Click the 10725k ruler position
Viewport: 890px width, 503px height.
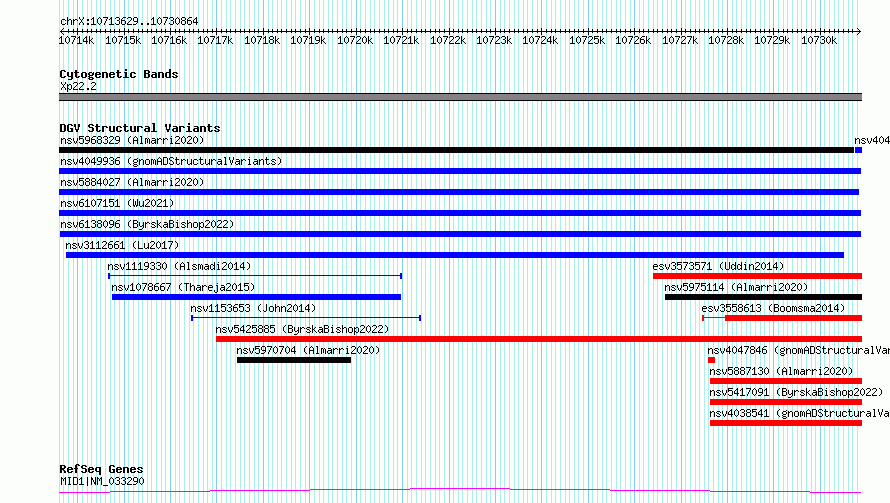[x=587, y=40]
